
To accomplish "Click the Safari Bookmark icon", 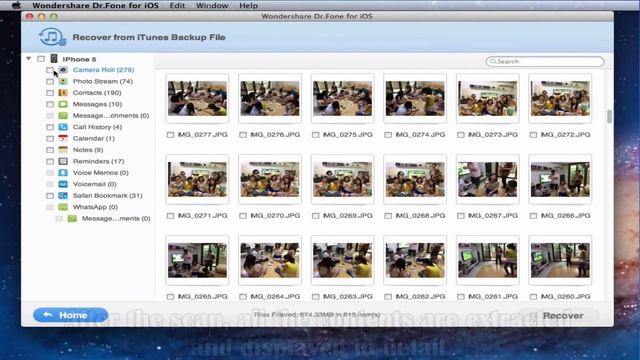I will coord(63,196).
